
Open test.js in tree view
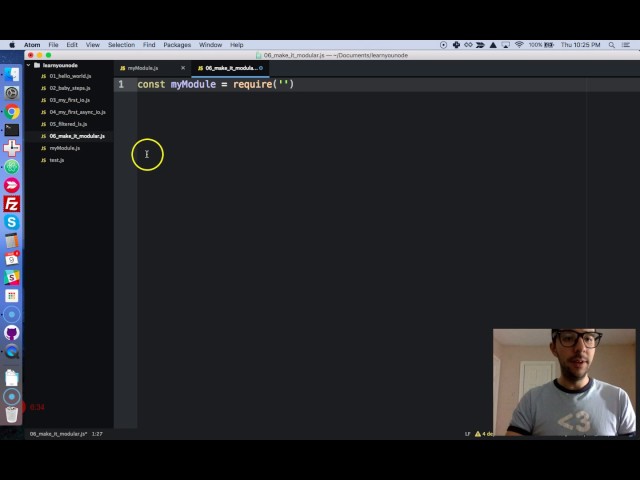pos(57,160)
